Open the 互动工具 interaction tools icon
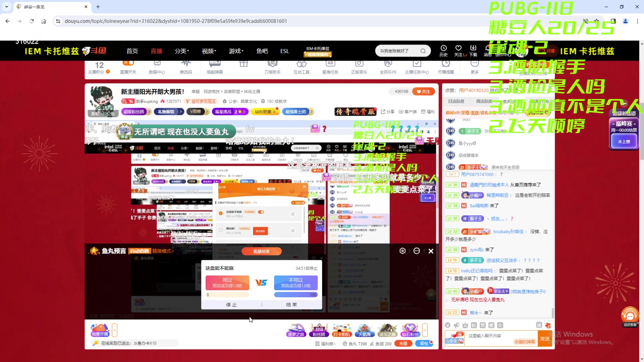The image size is (644, 362). coord(301,67)
